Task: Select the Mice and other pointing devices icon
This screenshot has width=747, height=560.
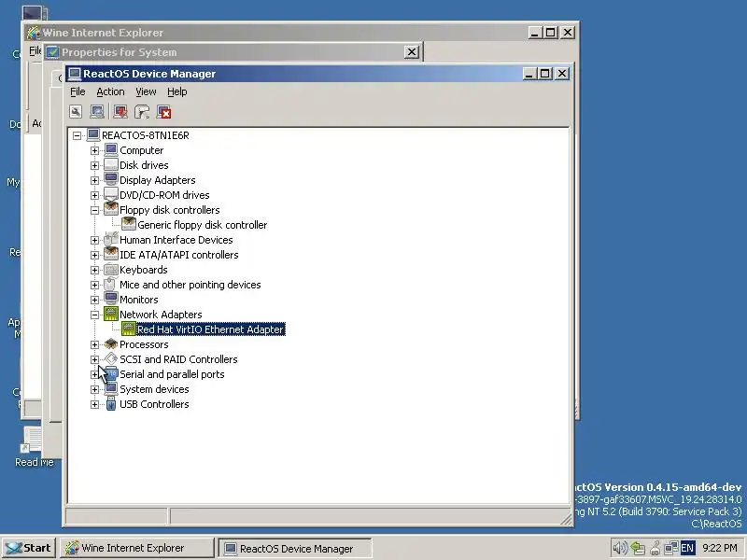Action: 110,285
